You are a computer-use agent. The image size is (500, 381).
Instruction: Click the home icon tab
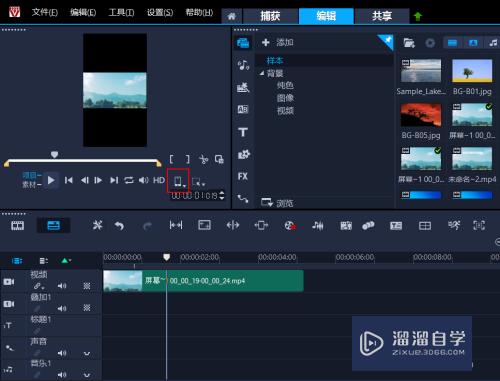point(232,16)
